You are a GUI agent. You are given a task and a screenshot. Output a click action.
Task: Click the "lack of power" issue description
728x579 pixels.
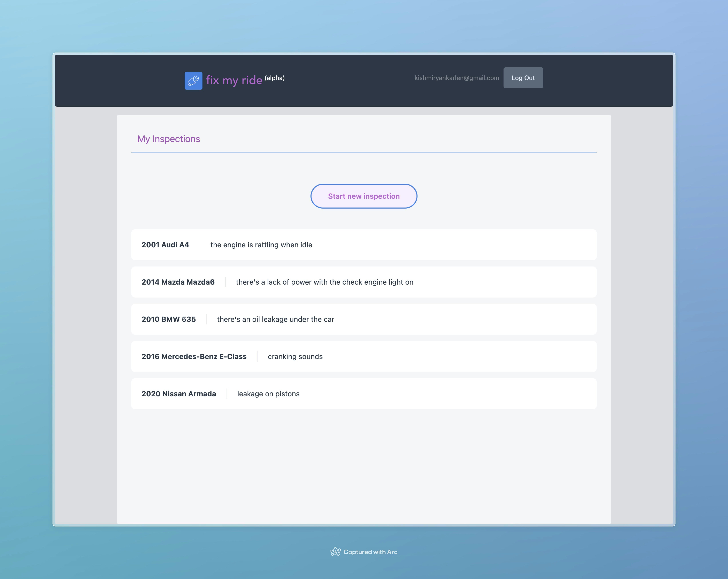coord(324,282)
